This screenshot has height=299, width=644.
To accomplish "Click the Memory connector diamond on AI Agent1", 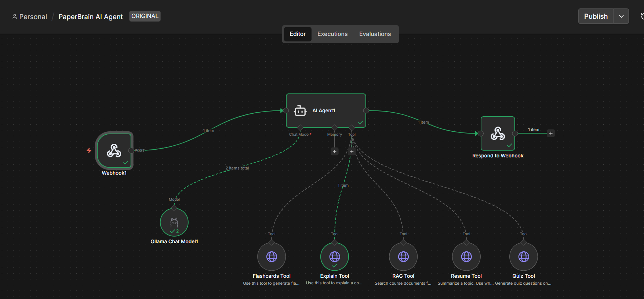I will 335,128.
